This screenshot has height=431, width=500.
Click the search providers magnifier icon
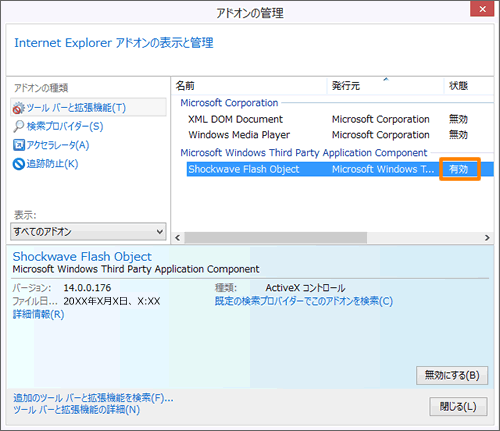(19, 126)
